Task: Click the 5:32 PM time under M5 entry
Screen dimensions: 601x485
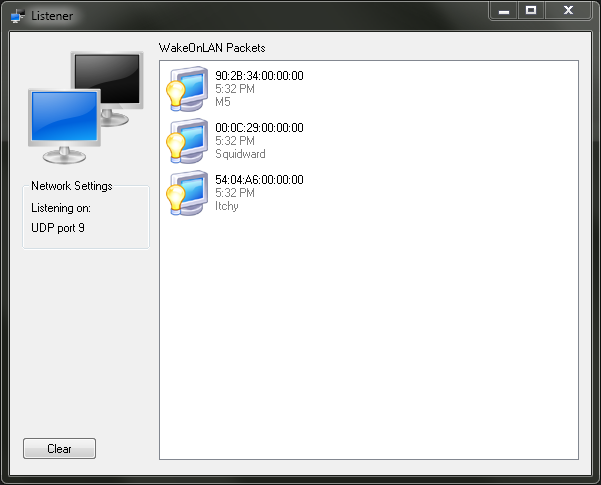Action: pyautogui.click(x=235, y=89)
